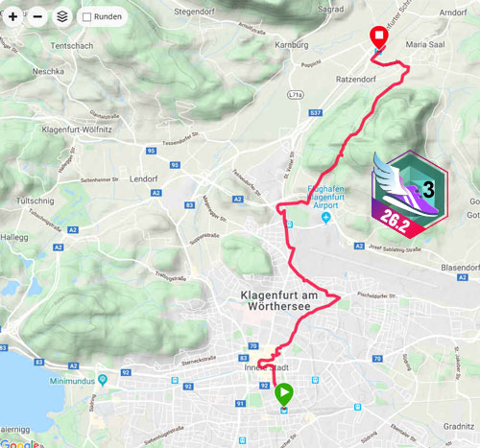Select the transit stop icon near airport
This screenshot has width=480, height=448.
tap(290, 224)
